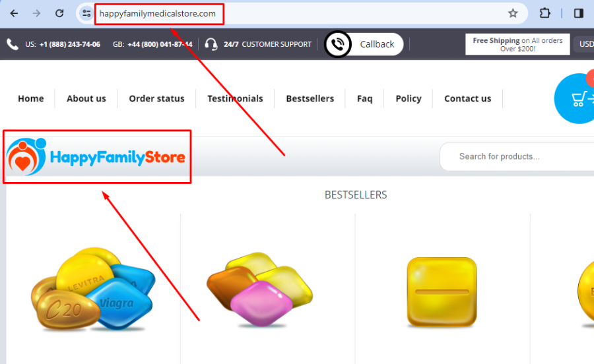Open the About us page
This screenshot has width=594, height=364.
click(x=86, y=98)
